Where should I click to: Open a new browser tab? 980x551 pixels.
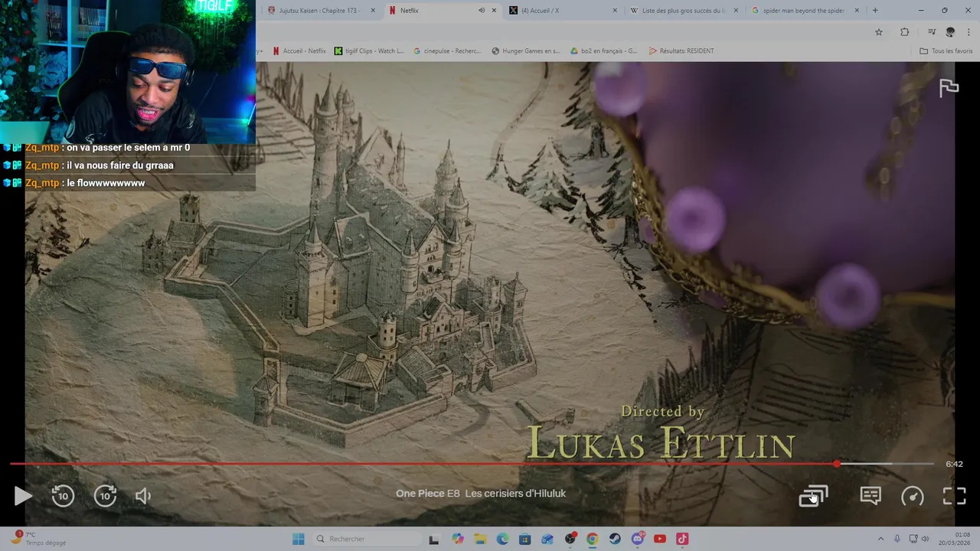pos(875,11)
